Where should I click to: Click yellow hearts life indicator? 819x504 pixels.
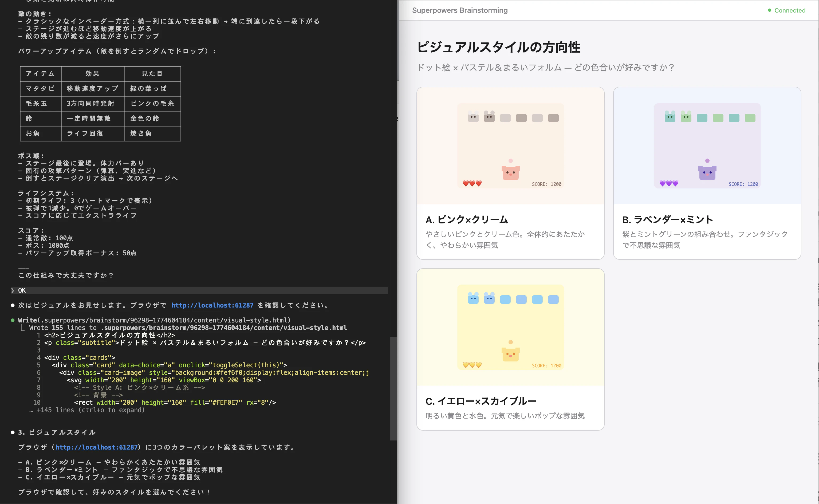tap(472, 365)
